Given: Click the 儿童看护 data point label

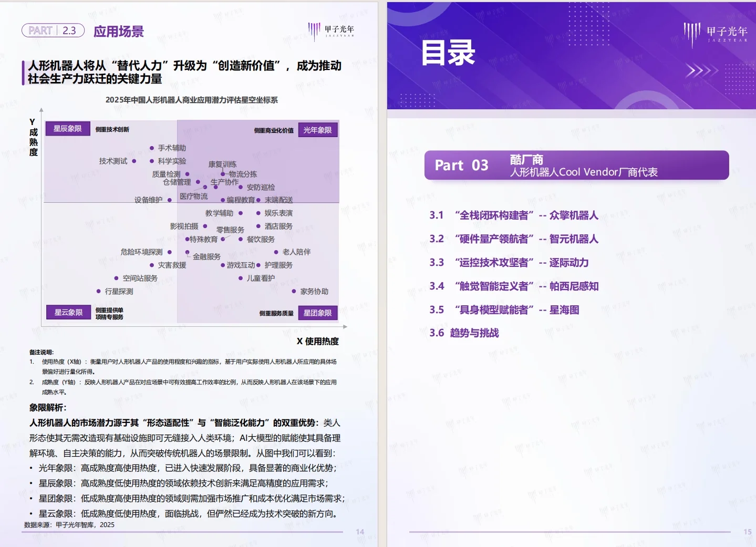Looking at the screenshot, I should (261, 278).
